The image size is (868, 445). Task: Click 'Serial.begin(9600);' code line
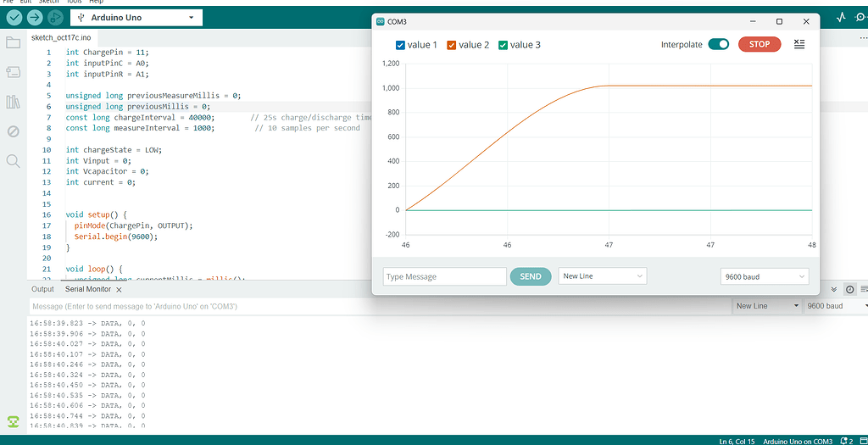click(x=116, y=236)
